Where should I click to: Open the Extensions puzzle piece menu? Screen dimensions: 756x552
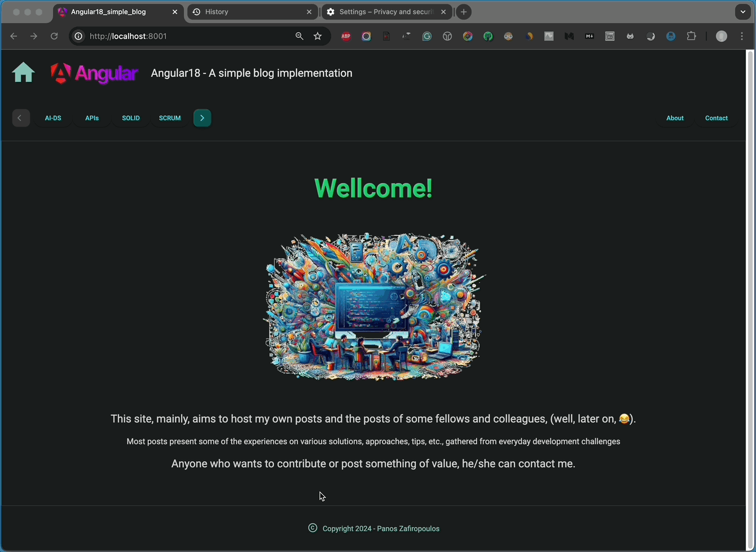click(691, 36)
